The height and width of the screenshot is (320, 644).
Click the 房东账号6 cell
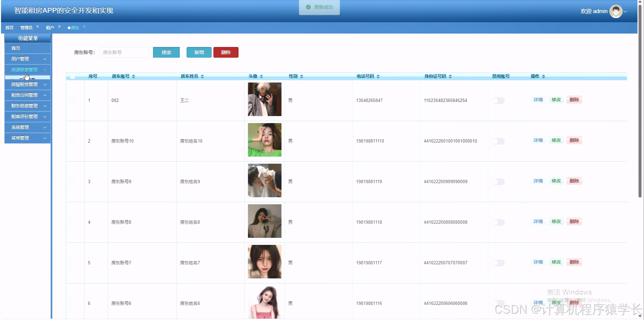121,303
